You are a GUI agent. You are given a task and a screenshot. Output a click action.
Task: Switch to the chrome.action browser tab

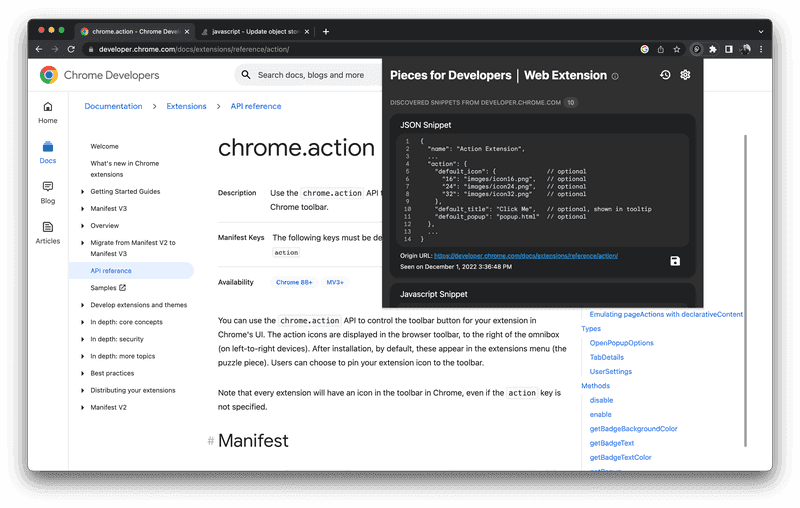coord(135,32)
